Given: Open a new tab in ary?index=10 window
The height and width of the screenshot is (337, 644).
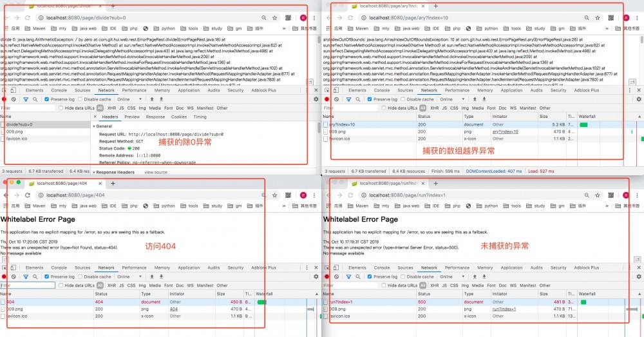Looking at the screenshot, I should pos(436,6).
